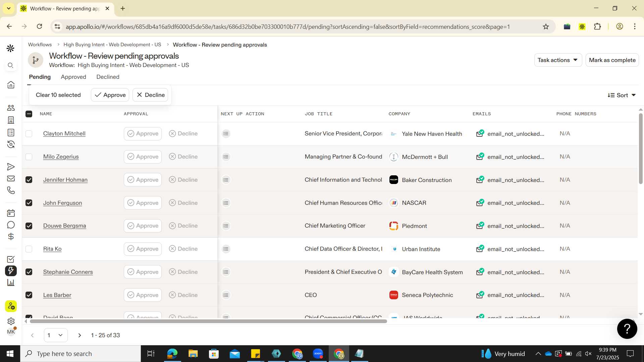
Task: Open the Chrome three-dot menu
Action: [x=635, y=26]
